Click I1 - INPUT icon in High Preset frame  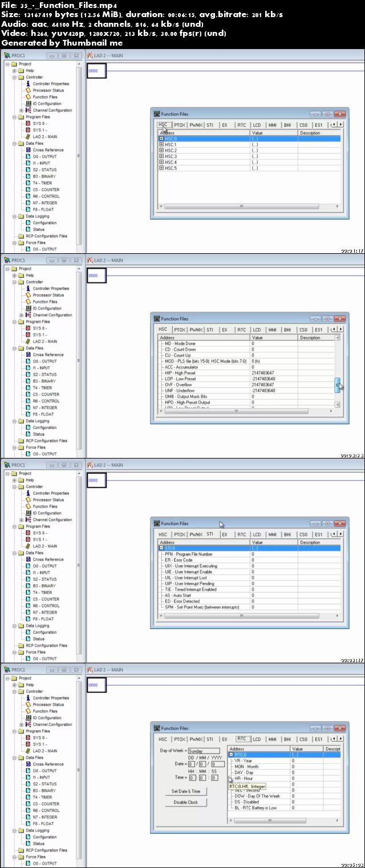coord(29,368)
